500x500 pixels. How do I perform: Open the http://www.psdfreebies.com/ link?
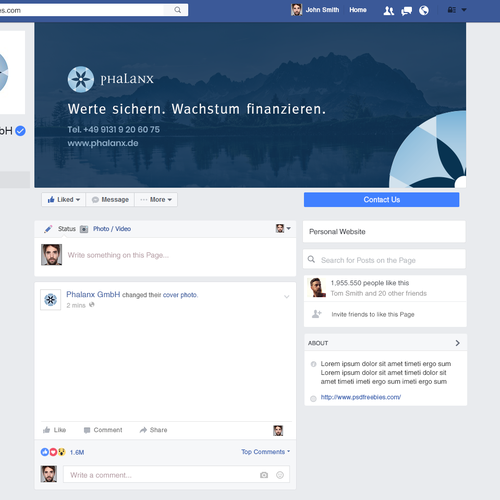(x=361, y=397)
